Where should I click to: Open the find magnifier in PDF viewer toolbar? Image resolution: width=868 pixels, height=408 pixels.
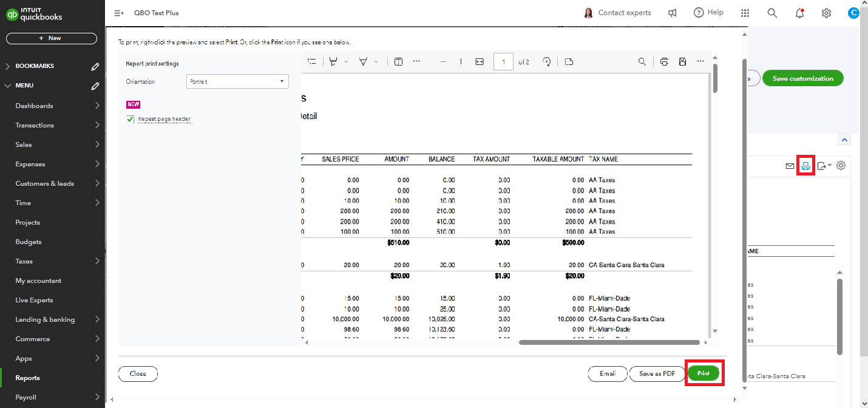pyautogui.click(x=642, y=61)
